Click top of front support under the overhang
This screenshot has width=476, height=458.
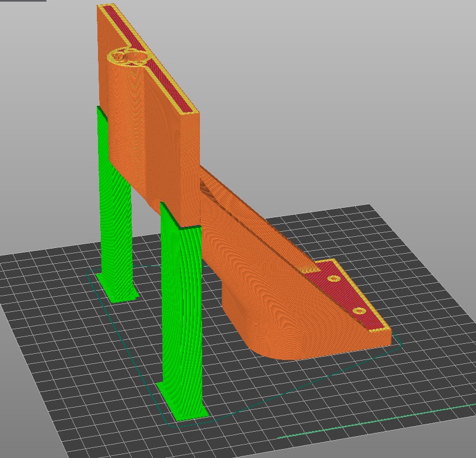click(x=180, y=219)
